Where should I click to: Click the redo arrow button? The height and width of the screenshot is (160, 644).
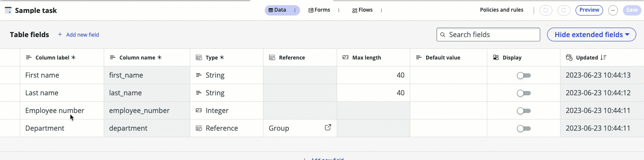[x=563, y=10]
